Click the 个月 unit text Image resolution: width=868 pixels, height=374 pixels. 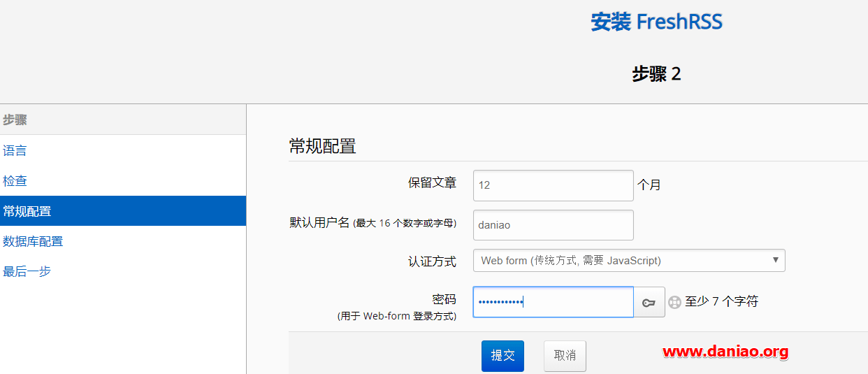point(649,185)
